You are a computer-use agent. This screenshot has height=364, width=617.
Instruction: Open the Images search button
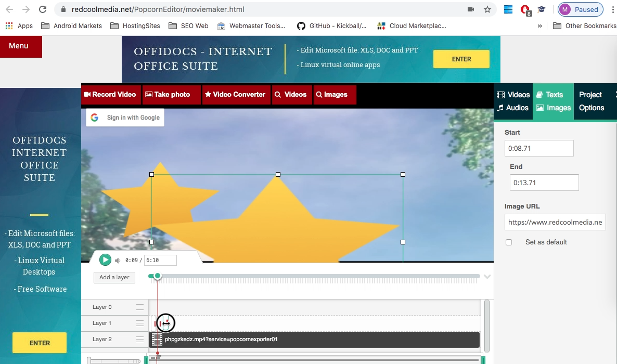point(332,95)
